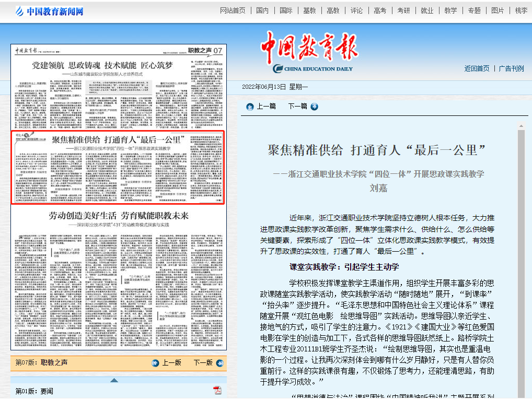
Task: Click the previous article (上一篇) arrow icon
Action: tap(250, 107)
